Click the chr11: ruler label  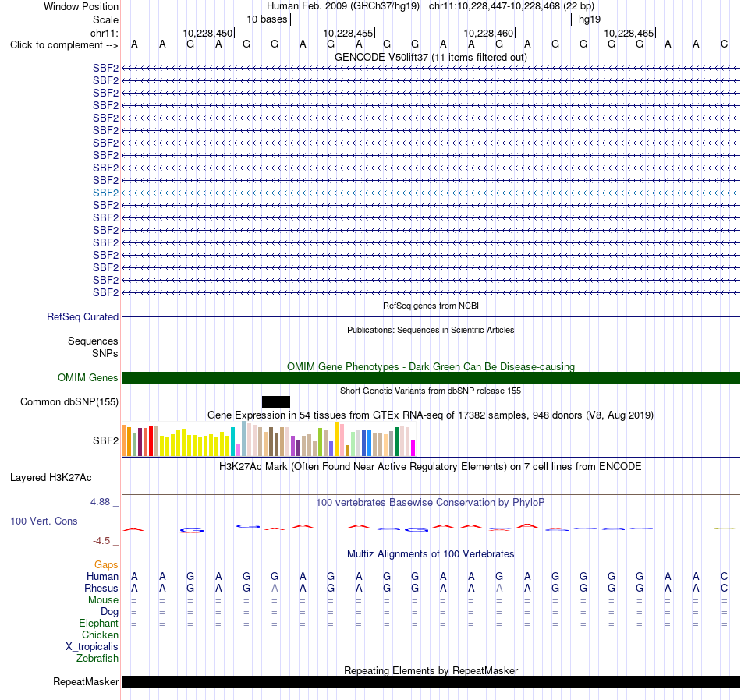[x=104, y=33]
